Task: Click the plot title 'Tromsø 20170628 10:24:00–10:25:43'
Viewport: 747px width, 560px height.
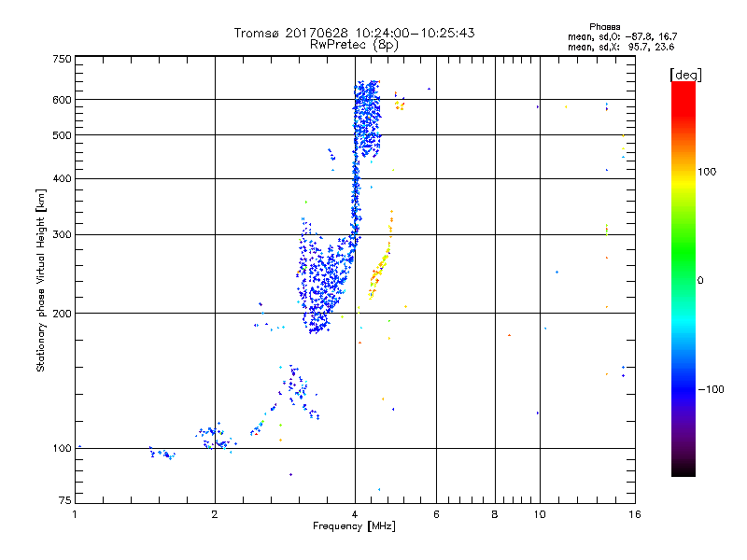Action: 354,33
